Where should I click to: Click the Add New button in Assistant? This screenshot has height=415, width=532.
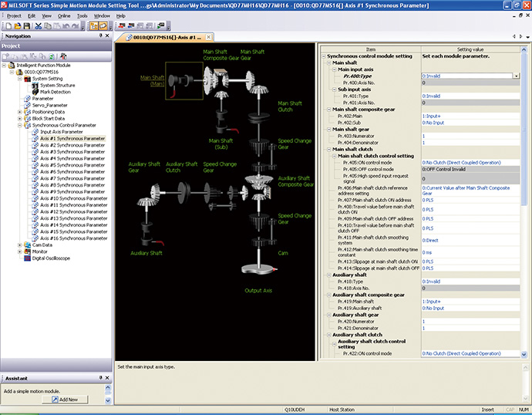(x=64, y=400)
